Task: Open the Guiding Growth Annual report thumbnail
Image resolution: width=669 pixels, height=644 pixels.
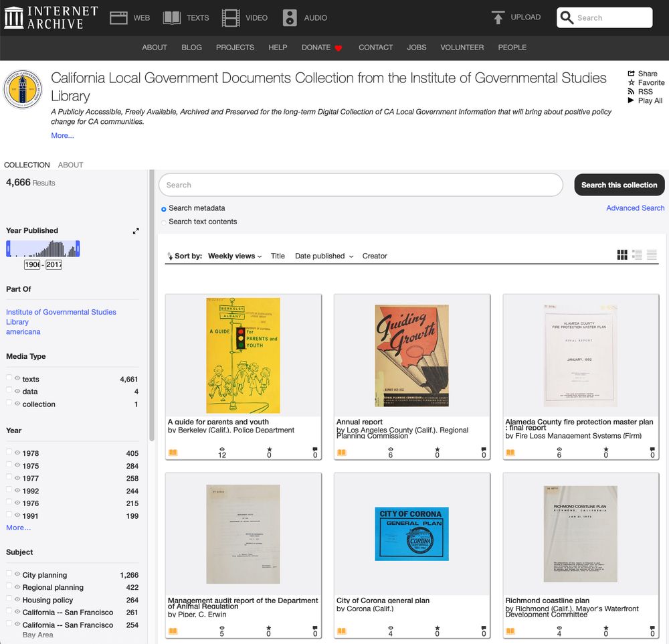Action: pos(411,355)
